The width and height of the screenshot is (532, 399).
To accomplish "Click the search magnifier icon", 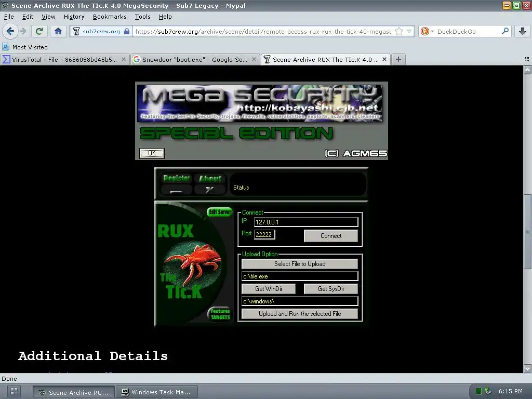I will tap(505, 31).
